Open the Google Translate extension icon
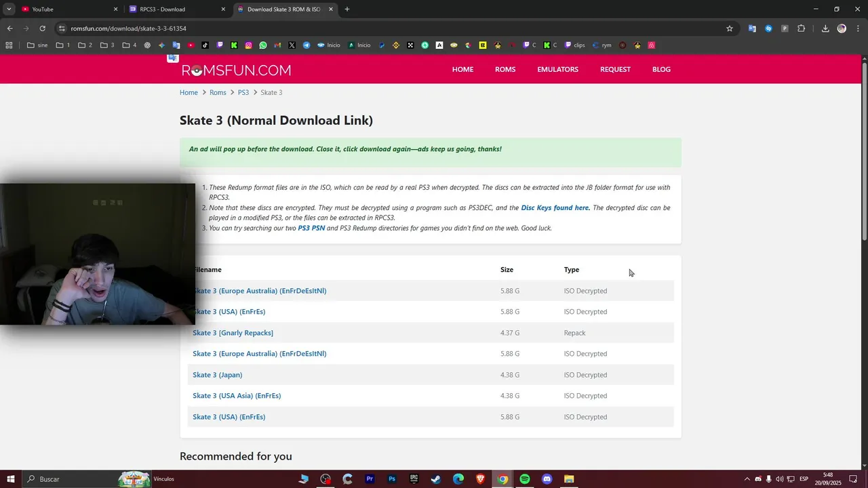Image resolution: width=868 pixels, height=488 pixels. [752, 28]
